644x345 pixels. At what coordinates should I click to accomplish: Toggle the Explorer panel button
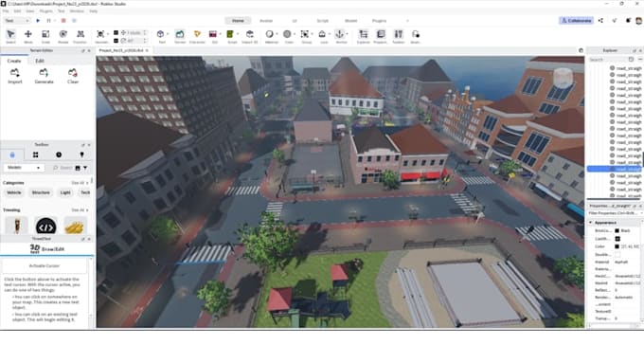coord(363,36)
